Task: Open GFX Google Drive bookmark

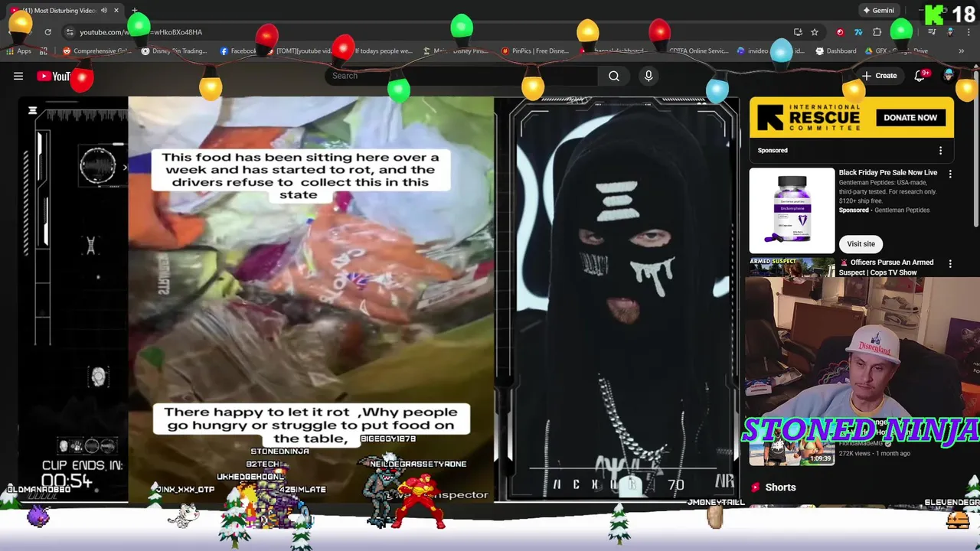Action: coord(897,51)
